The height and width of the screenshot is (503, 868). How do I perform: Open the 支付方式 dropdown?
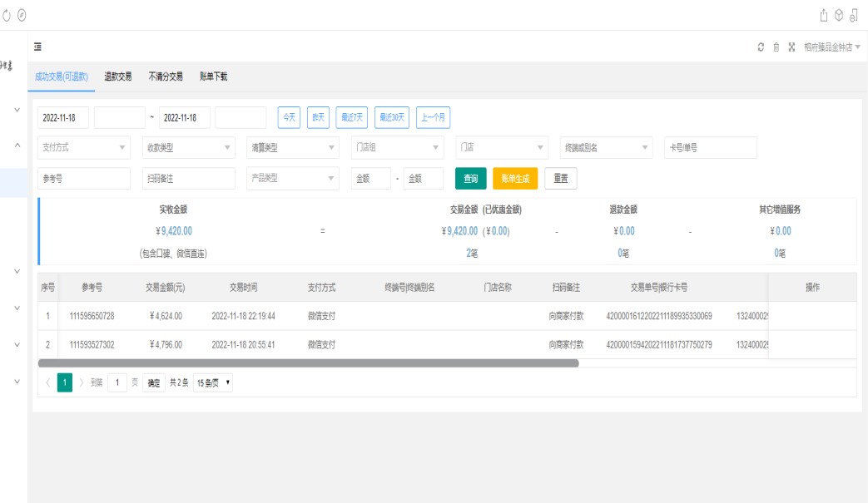84,148
